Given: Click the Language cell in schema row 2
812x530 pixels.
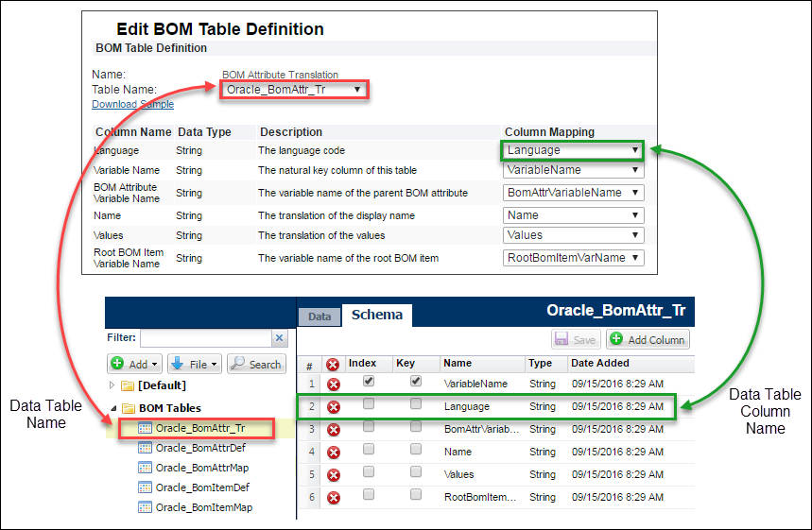Looking at the screenshot, I should 467,407.
